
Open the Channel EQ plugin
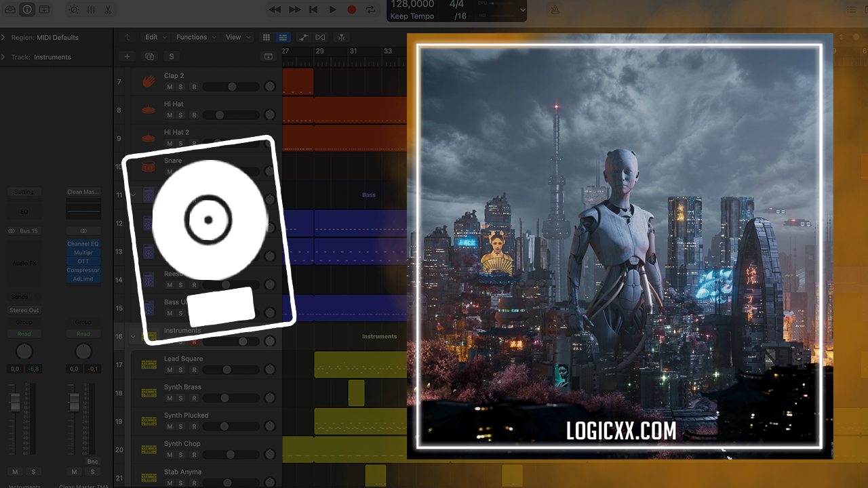(x=83, y=244)
